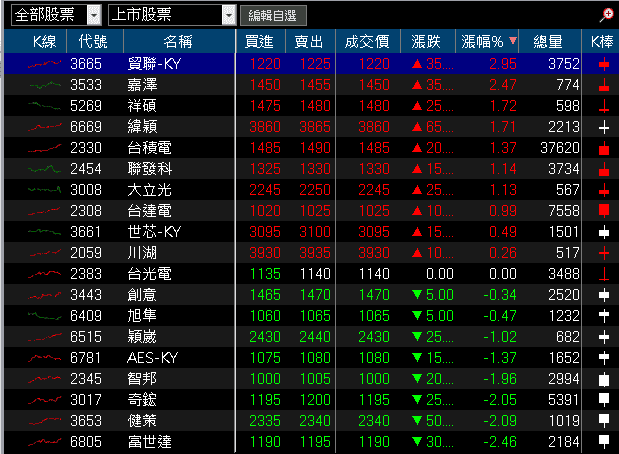The width and height of the screenshot is (619, 454).
Task: Click candlestick icon for 世芯-KY row
Action: tap(604, 232)
